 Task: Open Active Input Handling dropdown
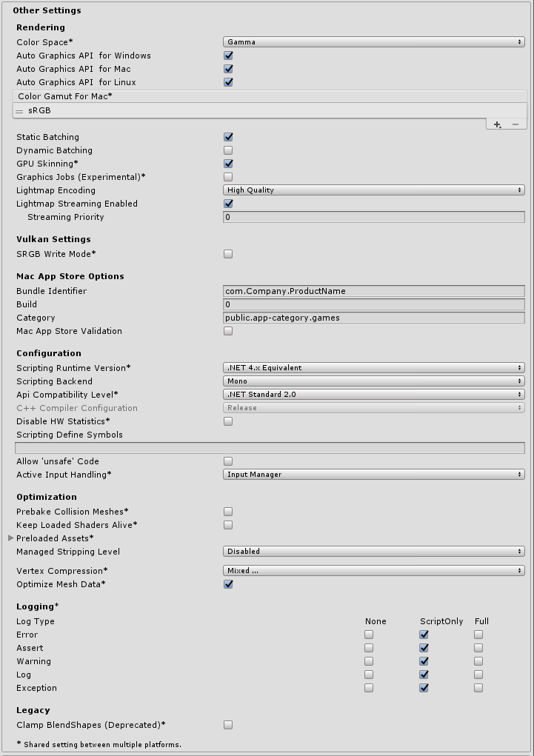[373, 475]
